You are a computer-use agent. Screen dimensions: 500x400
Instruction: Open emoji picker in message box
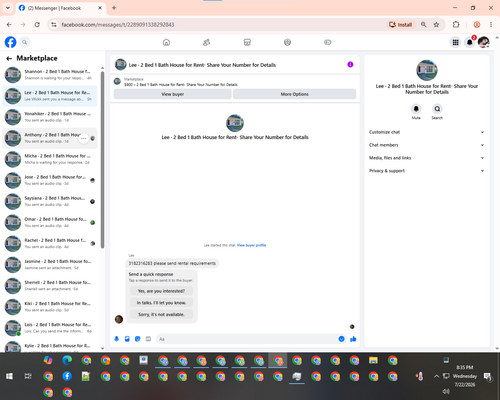[x=341, y=339]
